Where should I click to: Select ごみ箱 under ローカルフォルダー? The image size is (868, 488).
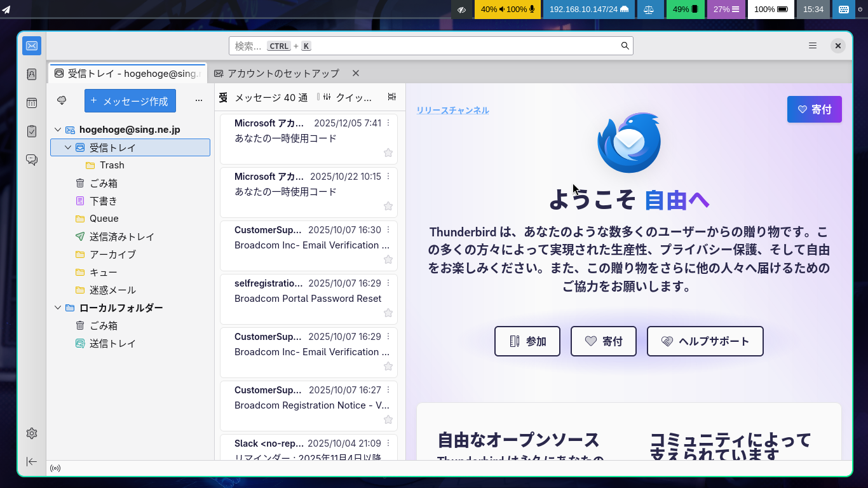(130, 325)
